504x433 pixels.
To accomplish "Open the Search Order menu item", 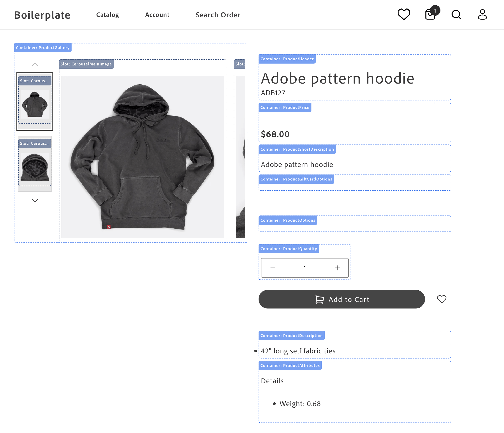I will tap(218, 15).
